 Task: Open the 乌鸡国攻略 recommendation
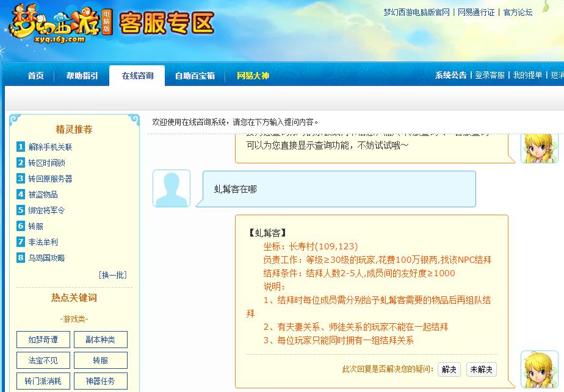tap(47, 258)
